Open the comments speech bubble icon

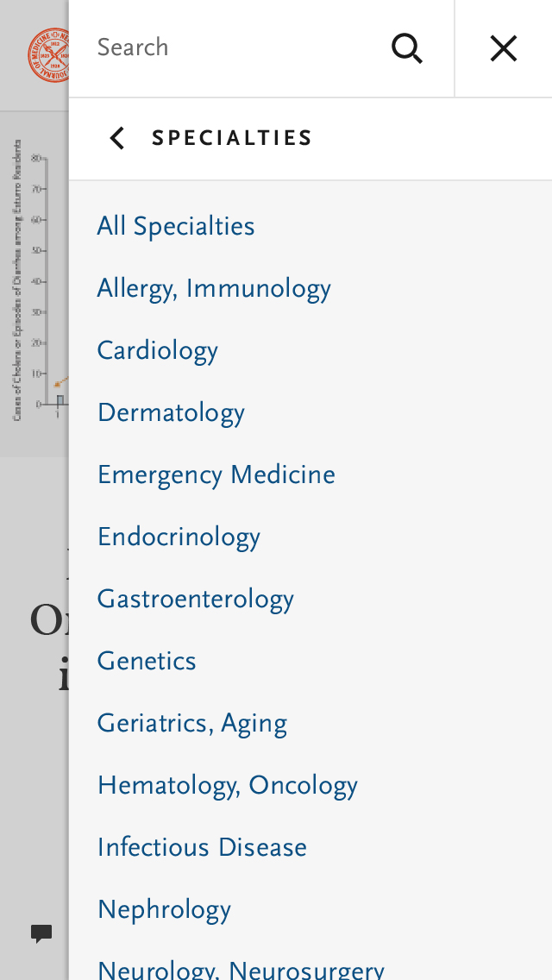(x=41, y=933)
